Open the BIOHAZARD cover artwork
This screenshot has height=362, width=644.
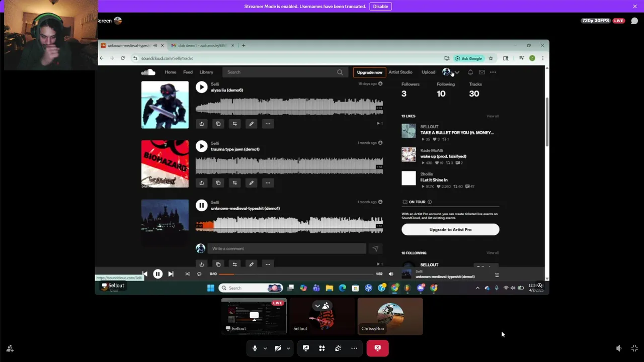pyautogui.click(x=165, y=164)
